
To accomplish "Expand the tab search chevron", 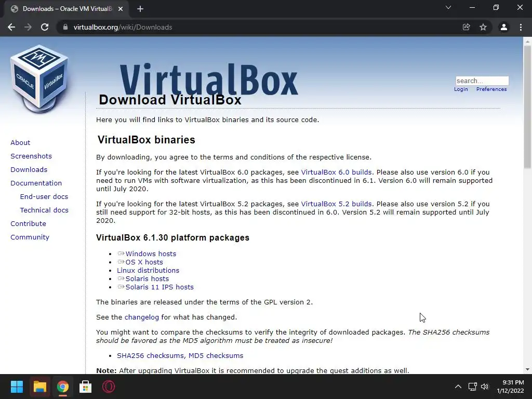I will click(448, 7).
